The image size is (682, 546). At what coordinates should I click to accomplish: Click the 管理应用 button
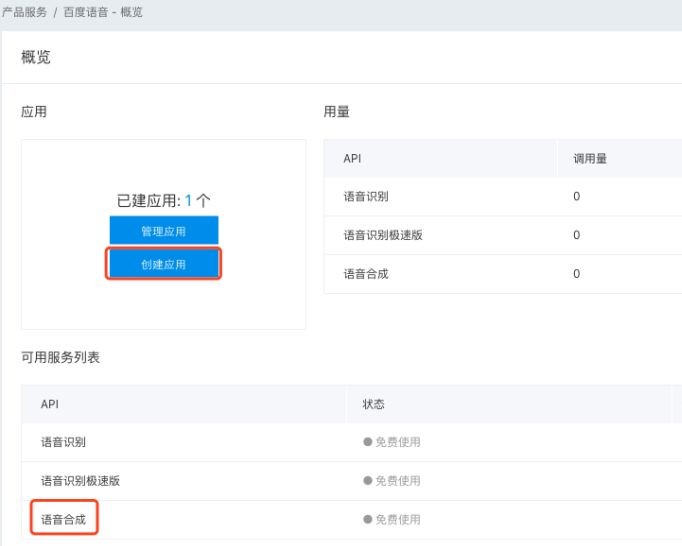(x=164, y=230)
